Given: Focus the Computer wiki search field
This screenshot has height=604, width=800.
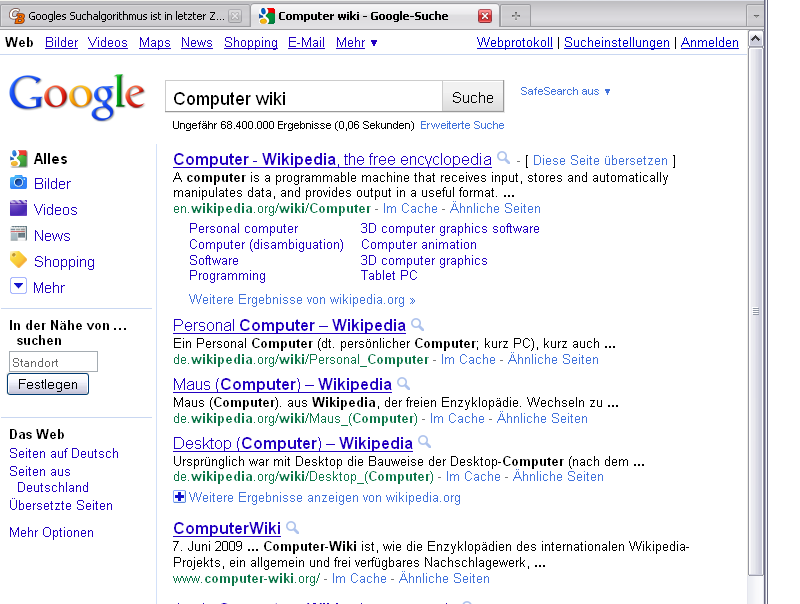Looking at the screenshot, I should coord(304,97).
